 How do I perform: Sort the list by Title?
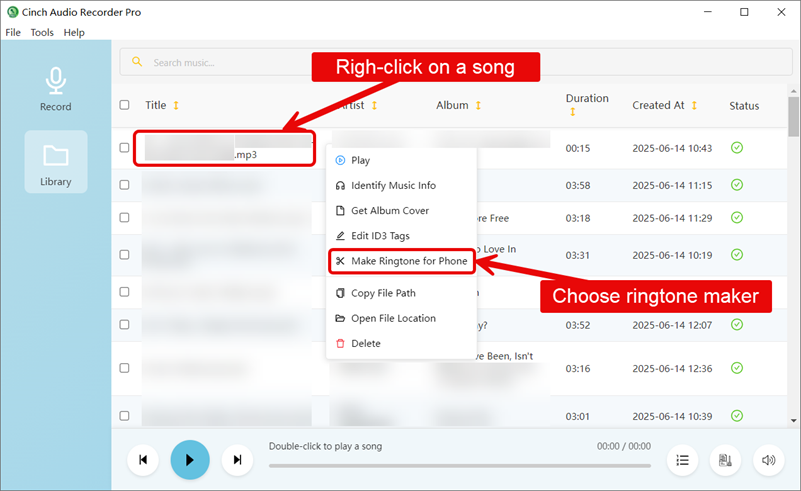[x=176, y=105]
